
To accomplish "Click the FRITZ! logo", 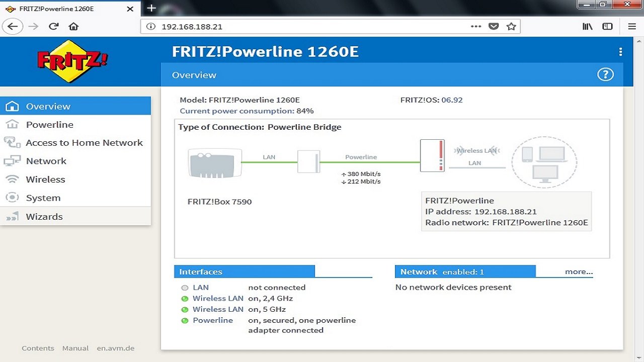I will click(x=73, y=61).
